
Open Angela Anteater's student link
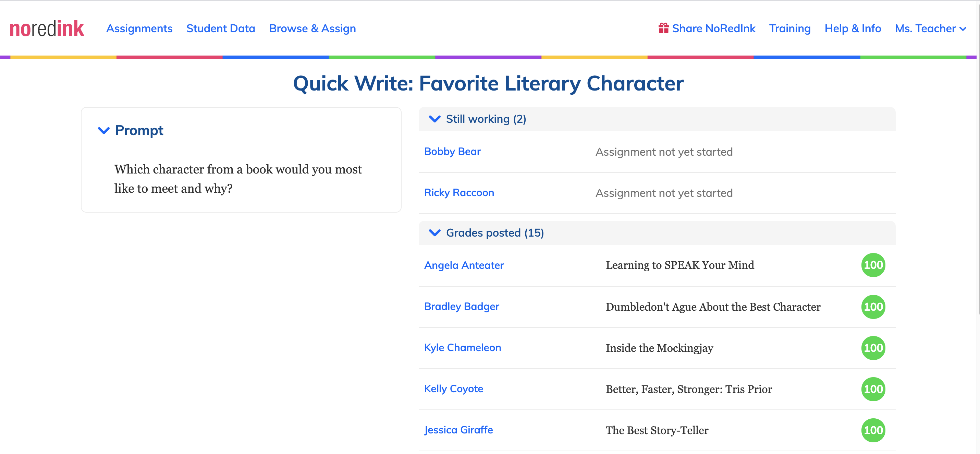pos(464,265)
